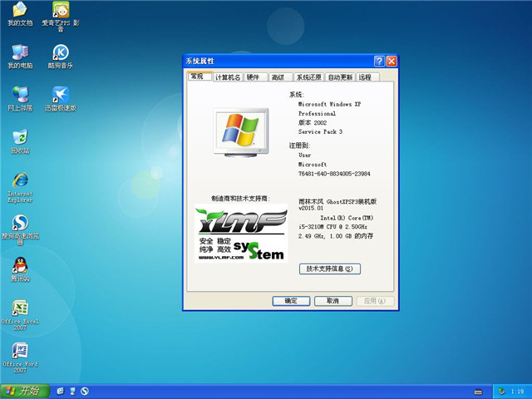Screen dimensions: 532x399
Task: Click the Sogou browser quick launch icon
Action: [85, 392]
